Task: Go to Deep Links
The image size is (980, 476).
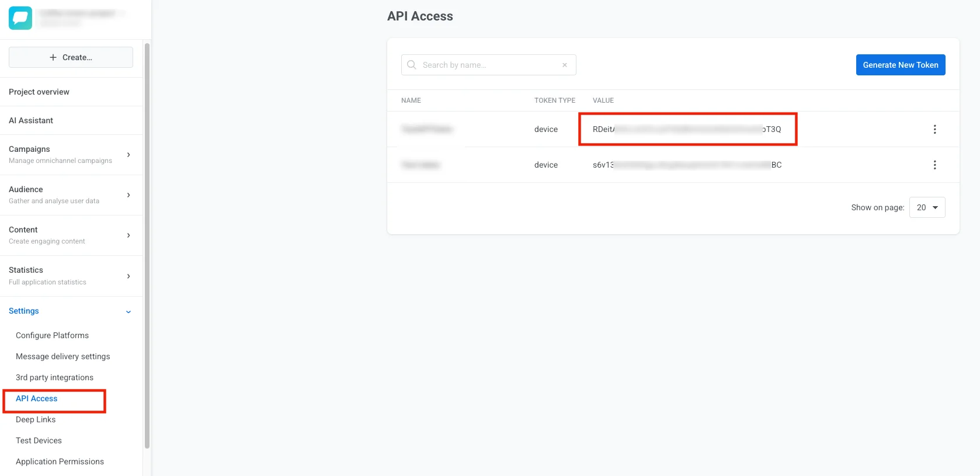Action: [x=36, y=419]
